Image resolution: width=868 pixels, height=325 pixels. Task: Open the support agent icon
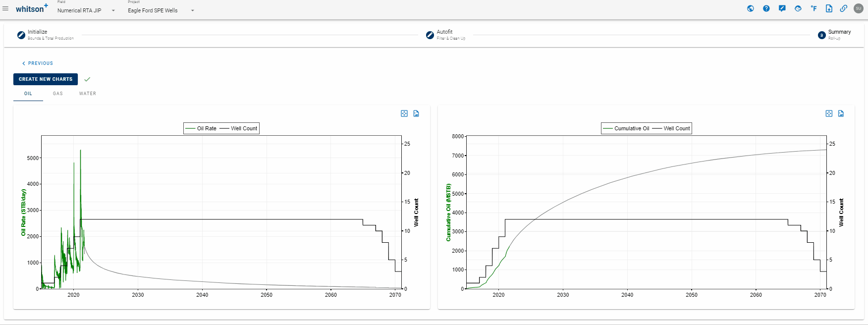click(798, 8)
